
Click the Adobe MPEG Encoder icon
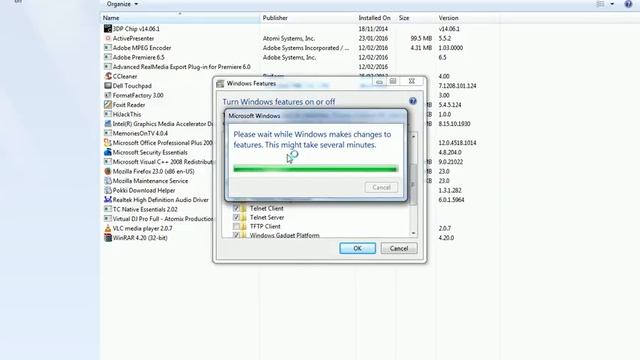coord(108,48)
